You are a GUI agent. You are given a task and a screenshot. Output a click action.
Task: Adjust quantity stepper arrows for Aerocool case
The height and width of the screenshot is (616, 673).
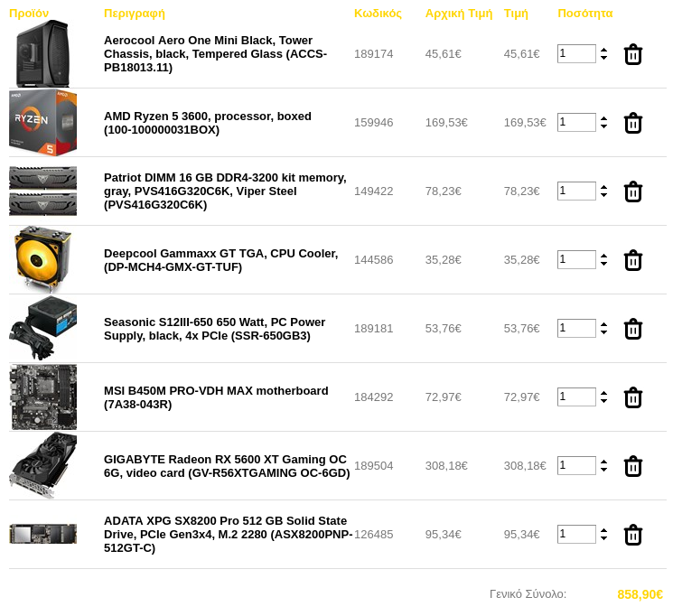tap(604, 53)
